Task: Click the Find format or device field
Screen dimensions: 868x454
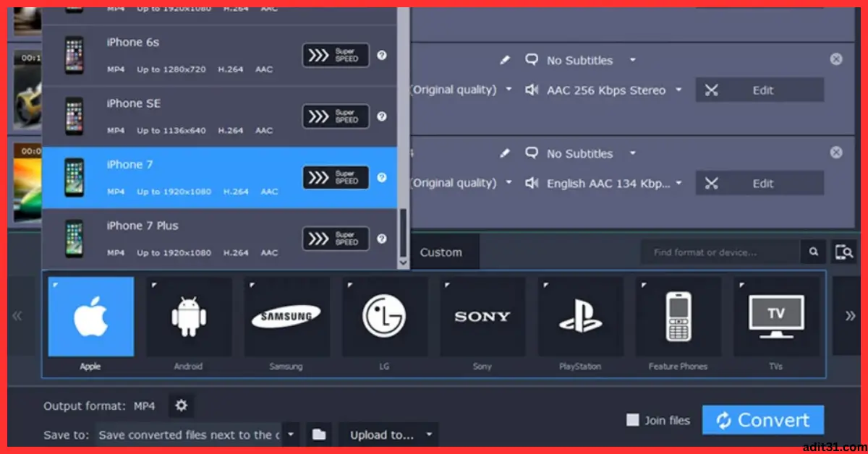Action: click(x=720, y=252)
